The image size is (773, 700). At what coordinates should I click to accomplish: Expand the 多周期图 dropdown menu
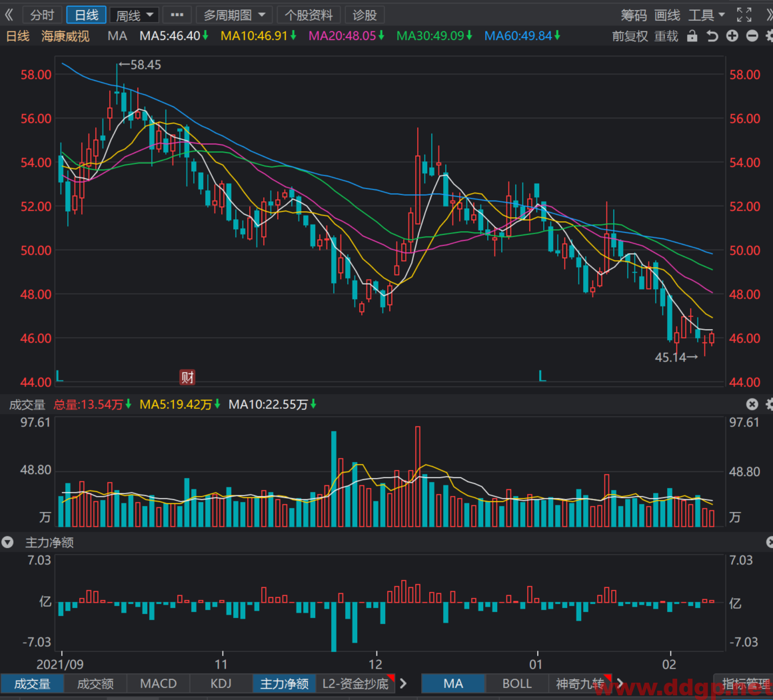point(235,15)
